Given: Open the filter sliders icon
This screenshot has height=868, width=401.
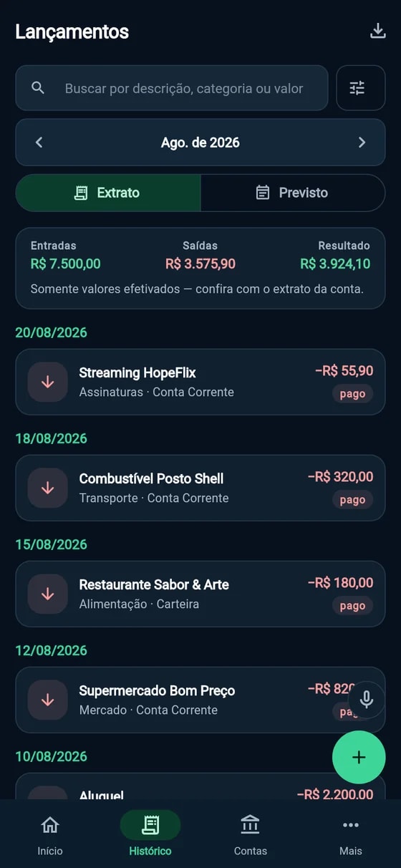Looking at the screenshot, I should [x=361, y=88].
